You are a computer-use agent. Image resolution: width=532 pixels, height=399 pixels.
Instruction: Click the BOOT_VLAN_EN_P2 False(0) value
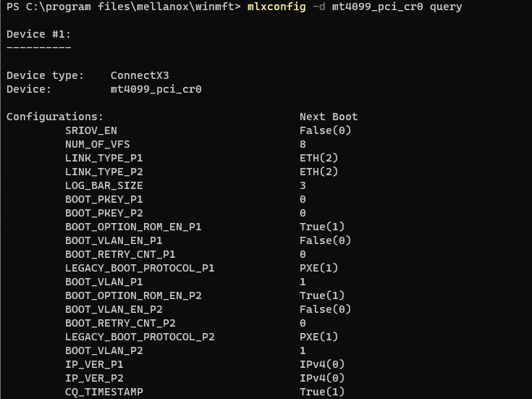click(325, 309)
